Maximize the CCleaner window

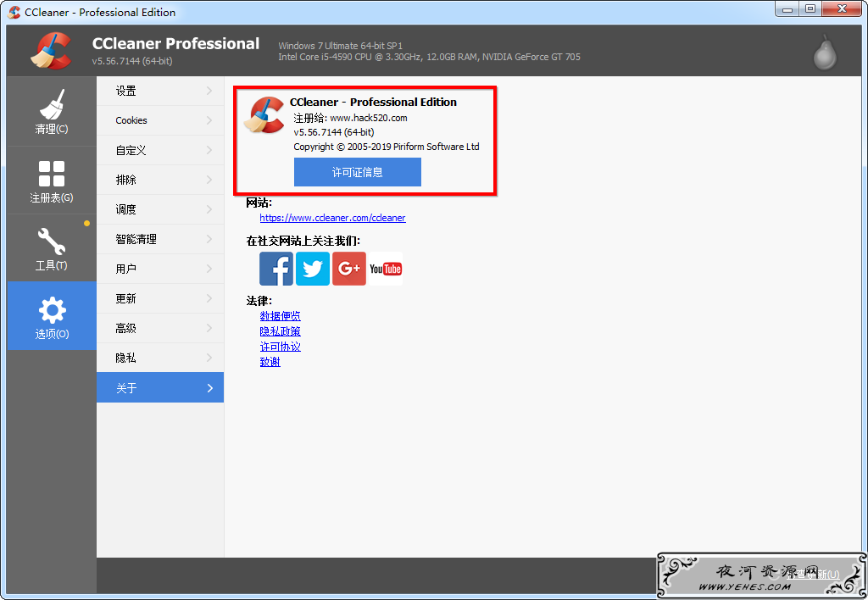(810, 9)
